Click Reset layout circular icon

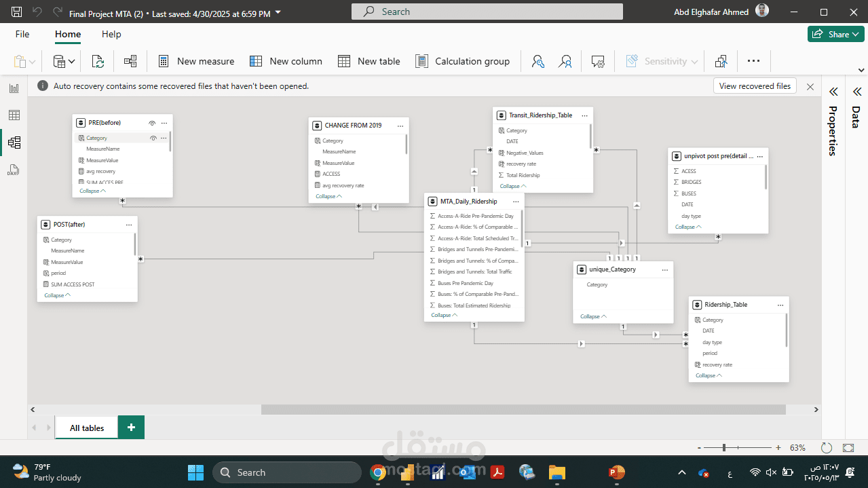tap(826, 448)
